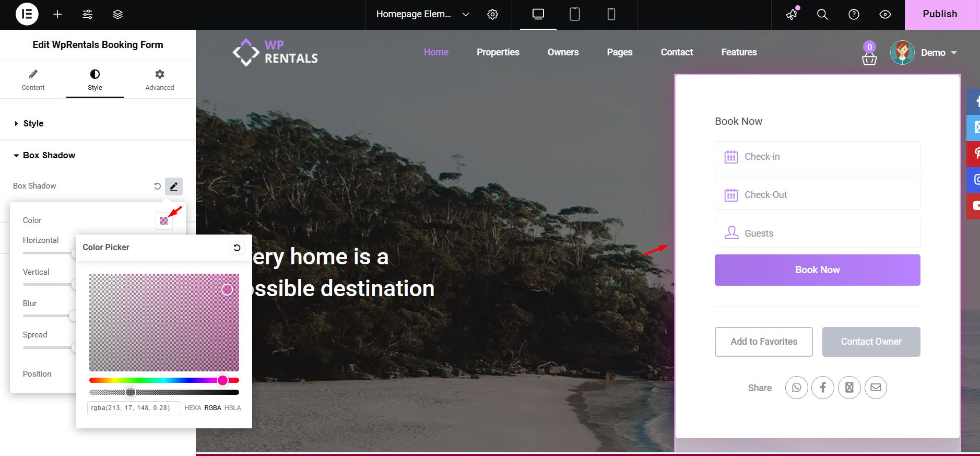This screenshot has height=456, width=980.
Task: Toggle preview changes eye icon
Action: coord(885,14)
